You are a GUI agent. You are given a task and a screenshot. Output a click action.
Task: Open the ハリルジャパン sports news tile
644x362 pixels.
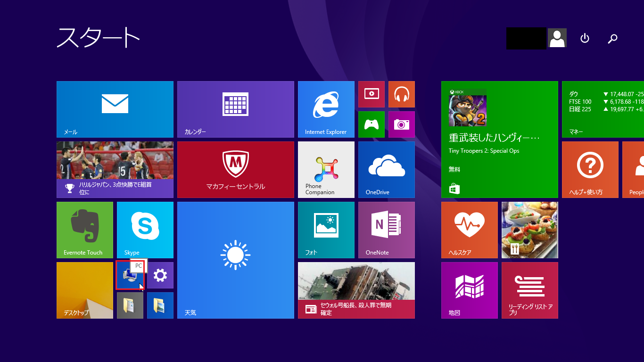pos(115,170)
